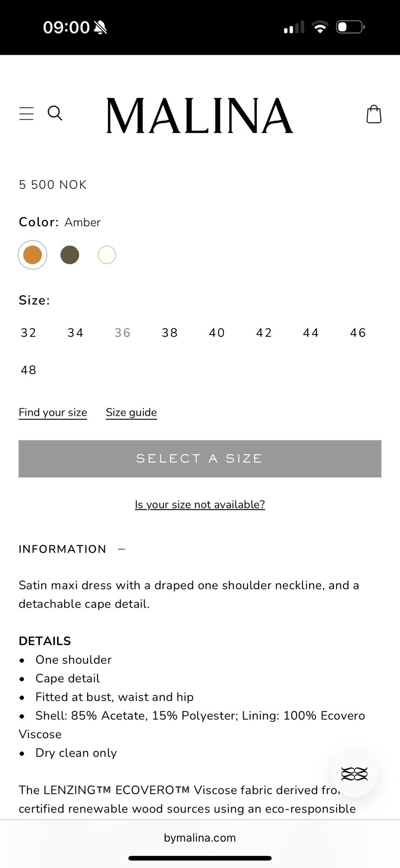Viewport: 400px width, 868px height.
Task: Select size 40
Action: pyautogui.click(x=217, y=332)
